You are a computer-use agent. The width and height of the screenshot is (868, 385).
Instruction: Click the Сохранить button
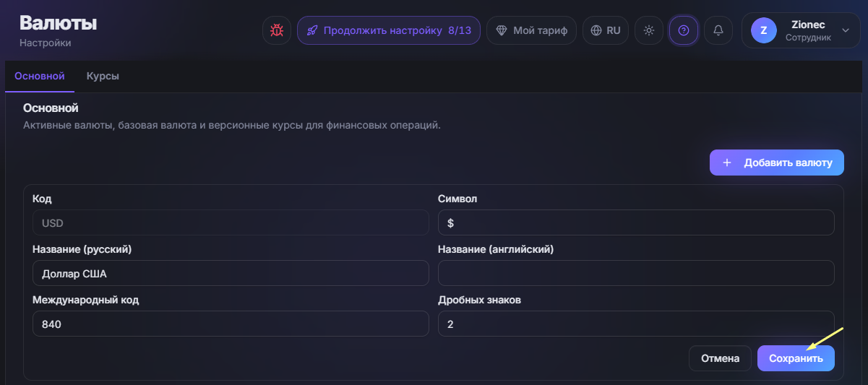pos(796,358)
